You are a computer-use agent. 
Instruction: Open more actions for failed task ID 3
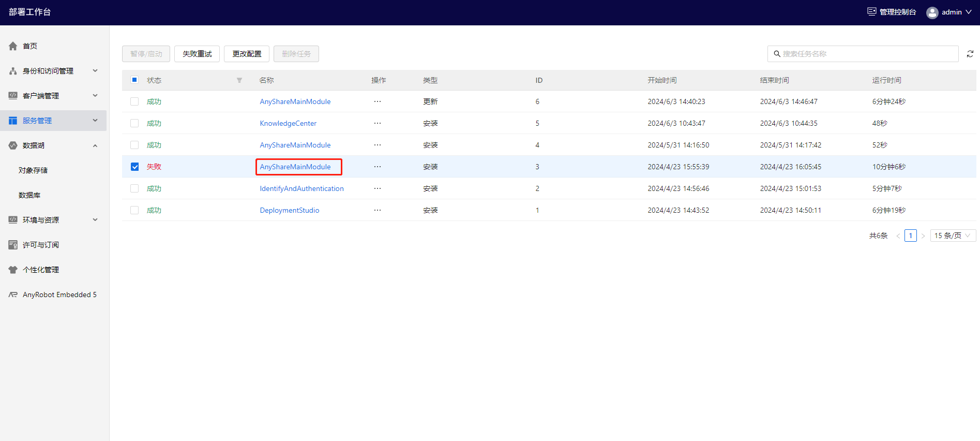pos(378,167)
